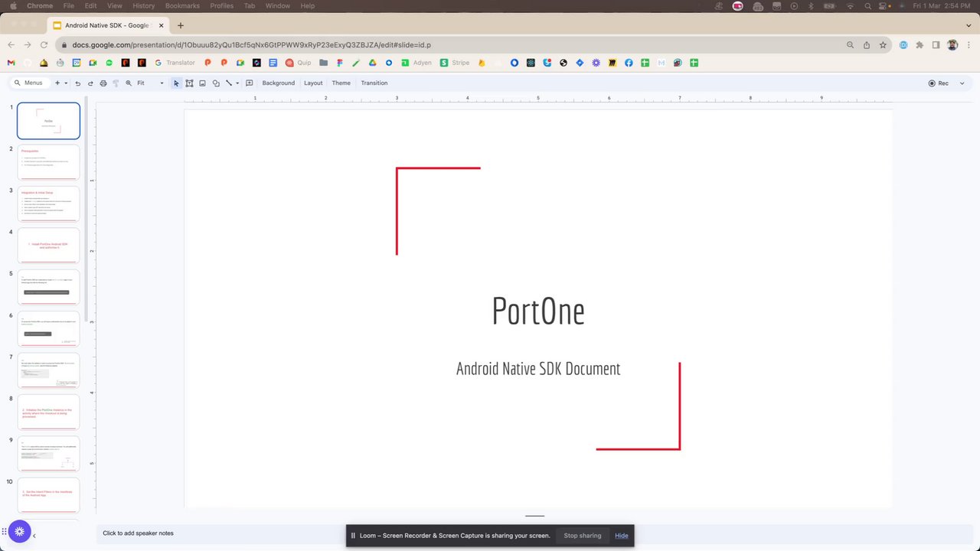Image resolution: width=980 pixels, height=551 pixels.
Task: Click the Theme button
Action: click(341, 83)
